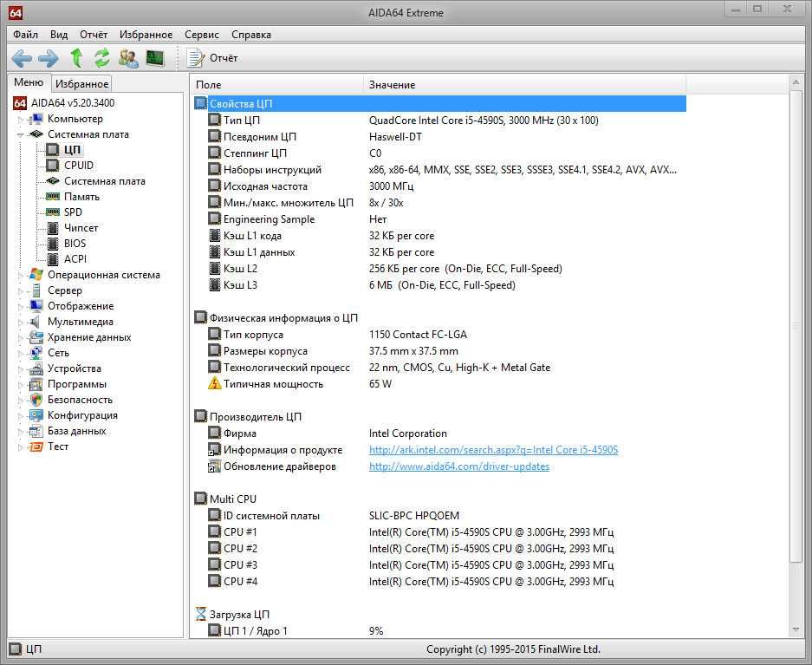Expand the Сервер tree node
The height and width of the screenshot is (665, 812).
(x=21, y=291)
